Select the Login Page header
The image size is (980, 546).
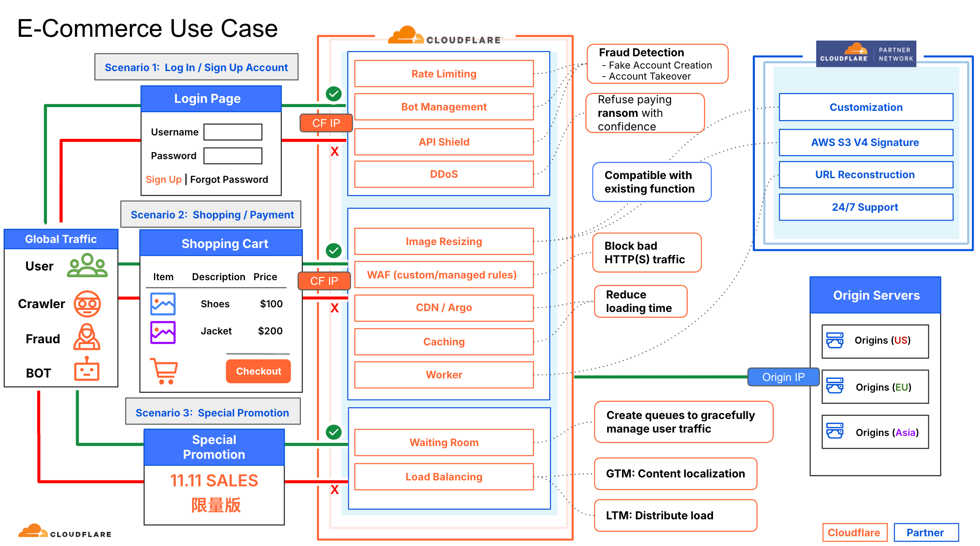point(211,99)
